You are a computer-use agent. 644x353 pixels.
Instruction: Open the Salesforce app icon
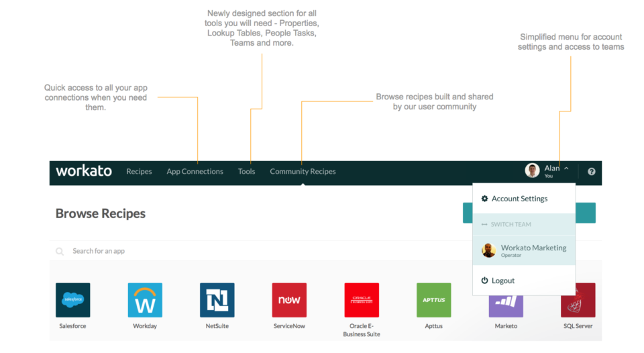[72, 300]
